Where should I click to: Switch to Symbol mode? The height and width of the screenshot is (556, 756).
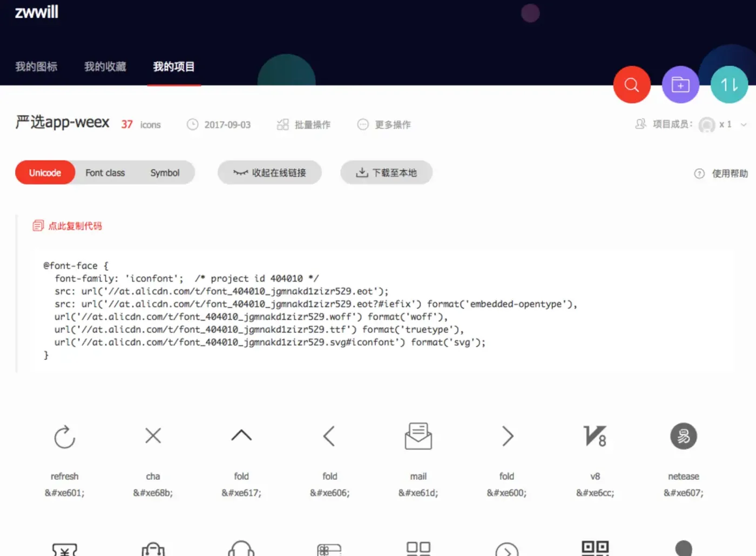click(165, 173)
